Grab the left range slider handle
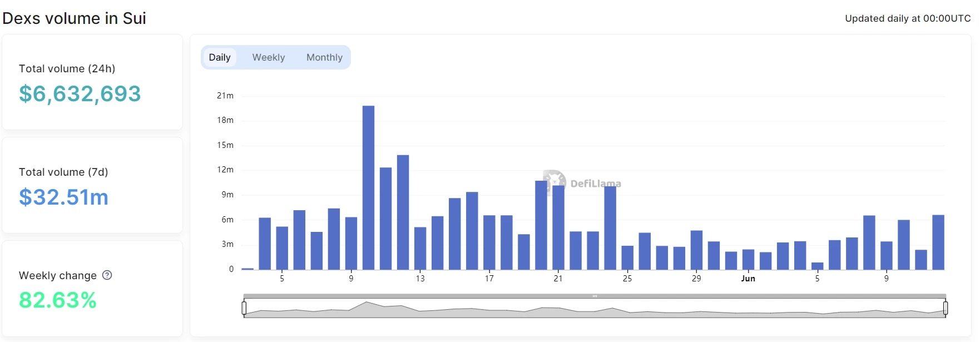The image size is (980, 342). (x=244, y=308)
